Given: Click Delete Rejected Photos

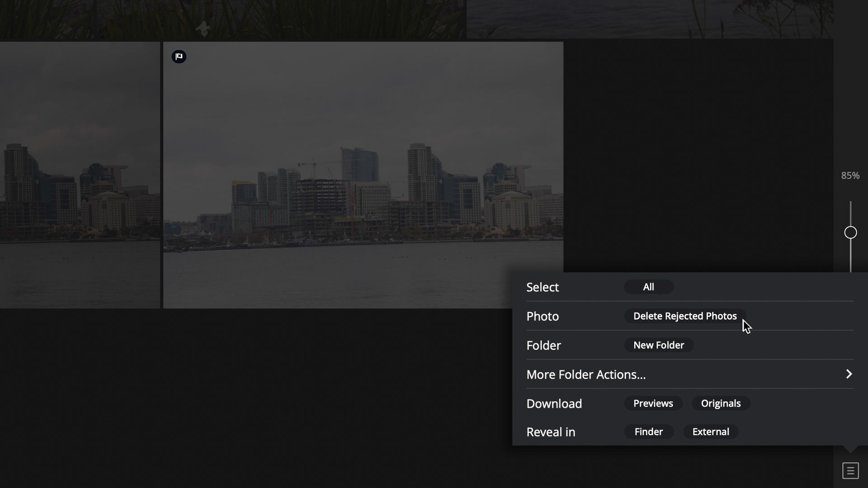Looking at the screenshot, I should 685,316.
